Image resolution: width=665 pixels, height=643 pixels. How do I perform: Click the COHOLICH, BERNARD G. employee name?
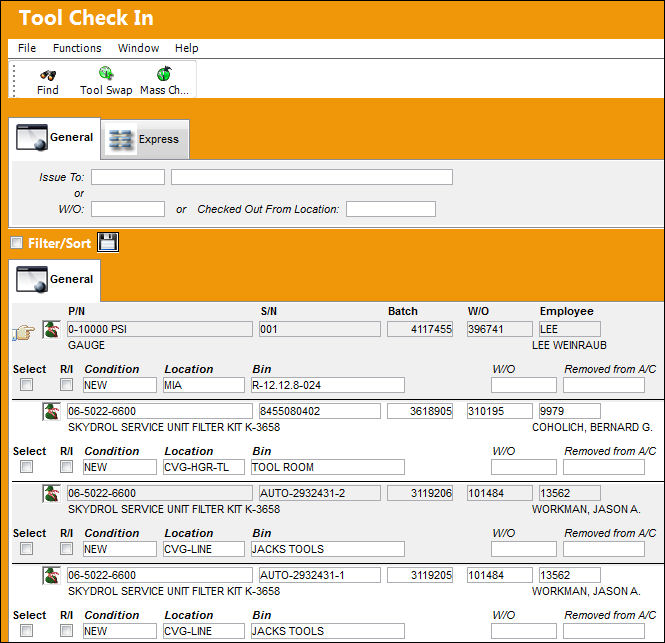592,427
